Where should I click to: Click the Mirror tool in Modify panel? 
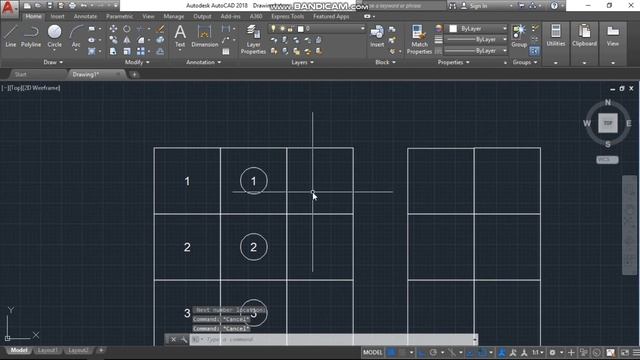(x=127, y=40)
